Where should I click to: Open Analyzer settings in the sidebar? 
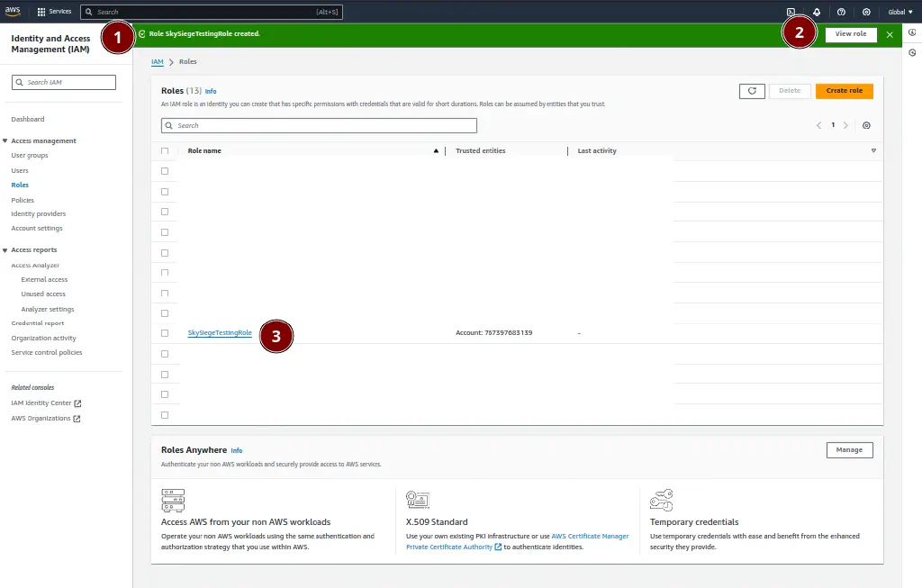click(48, 309)
